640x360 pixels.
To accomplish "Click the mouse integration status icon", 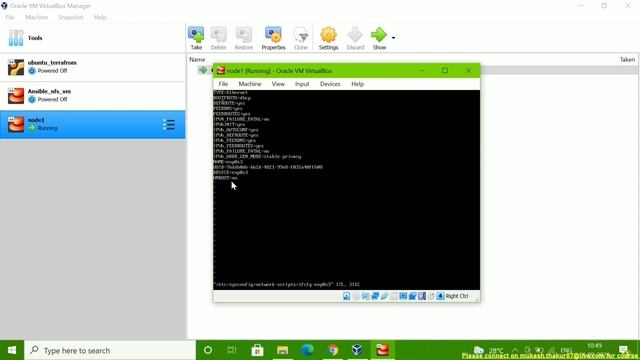I will pos(431,296).
